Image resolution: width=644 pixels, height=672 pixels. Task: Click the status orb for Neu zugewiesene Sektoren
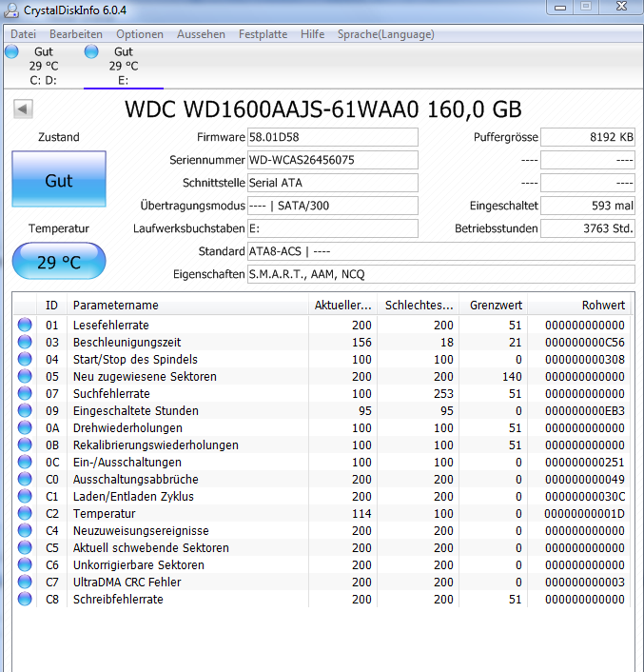click(x=25, y=376)
